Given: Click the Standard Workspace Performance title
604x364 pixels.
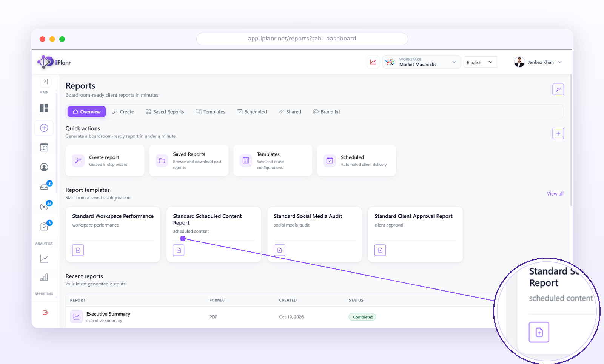Looking at the screenshot, I should tap(113, 216).
